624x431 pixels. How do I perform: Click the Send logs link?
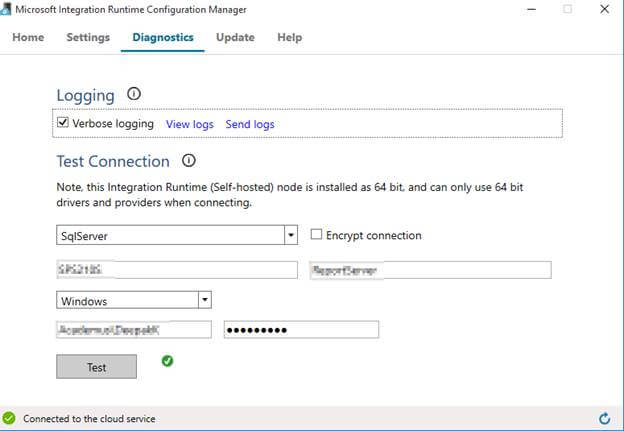pyautogui.click(x=250, y=125)
